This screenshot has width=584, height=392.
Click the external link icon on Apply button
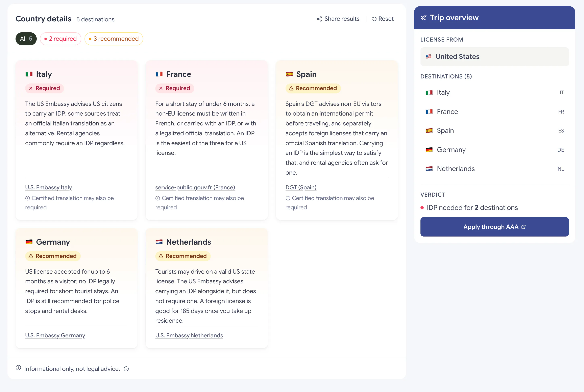coord(524,227)
